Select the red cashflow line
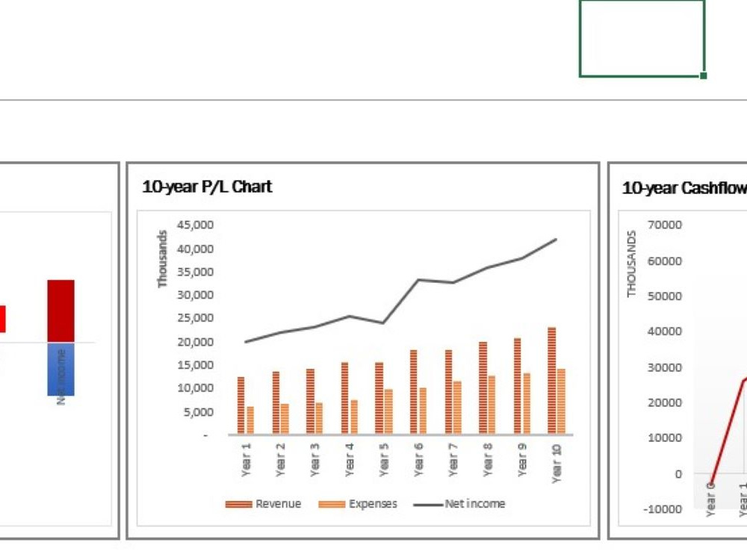The image size is (747, 560). tap(728, 431)
